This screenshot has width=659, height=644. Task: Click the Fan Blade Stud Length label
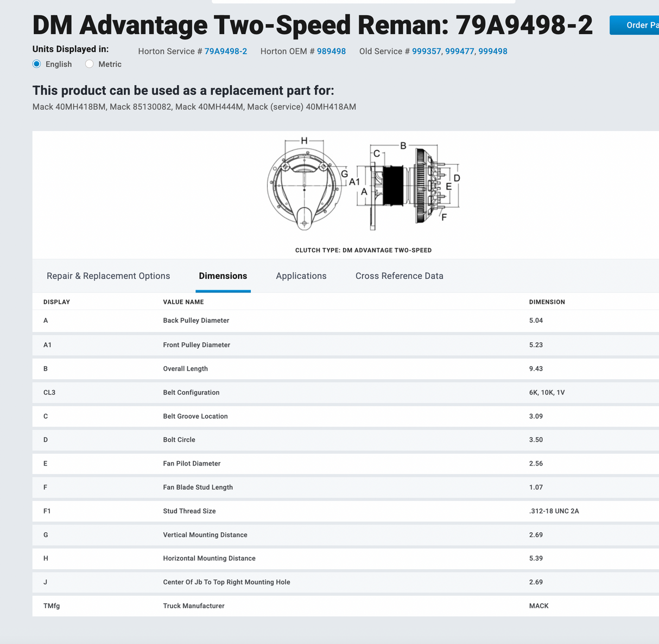(198, 488)
